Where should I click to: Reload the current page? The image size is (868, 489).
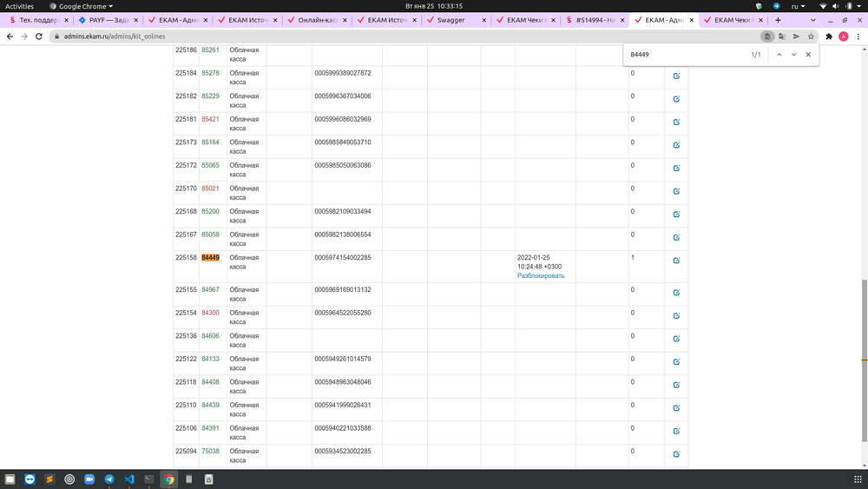[39, 36]
